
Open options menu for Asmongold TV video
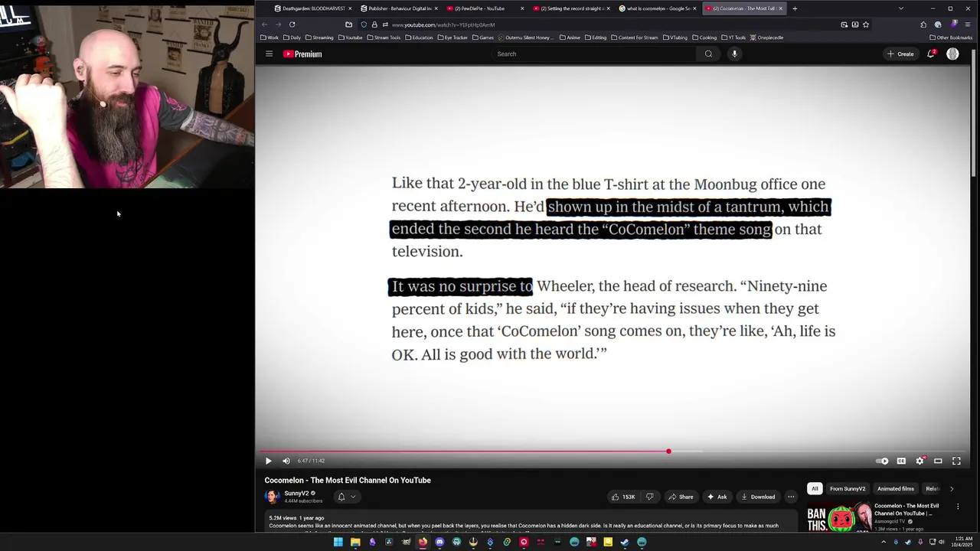pyautogui.click(x=958, y=507)
